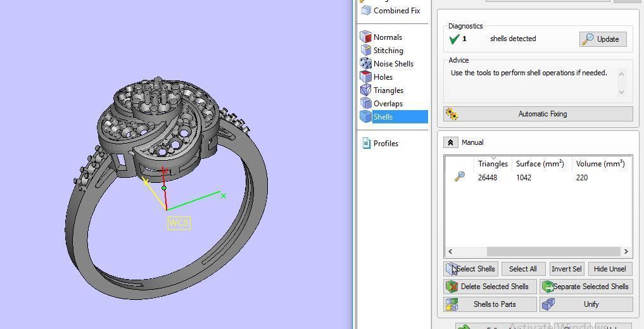
Task: Sort by Volume (mm³) column header
Action: pos(600,164)
